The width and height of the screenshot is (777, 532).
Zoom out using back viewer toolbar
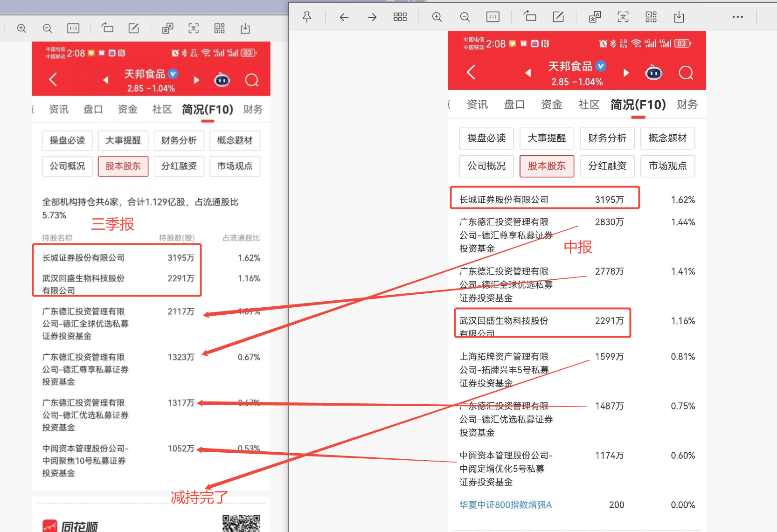click(47, 28)
